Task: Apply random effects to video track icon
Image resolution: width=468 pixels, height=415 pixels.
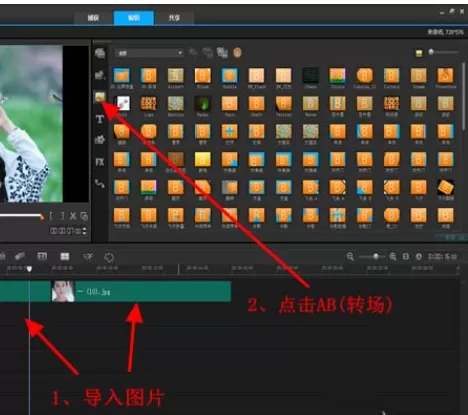Action: click(x=222, y=53)
